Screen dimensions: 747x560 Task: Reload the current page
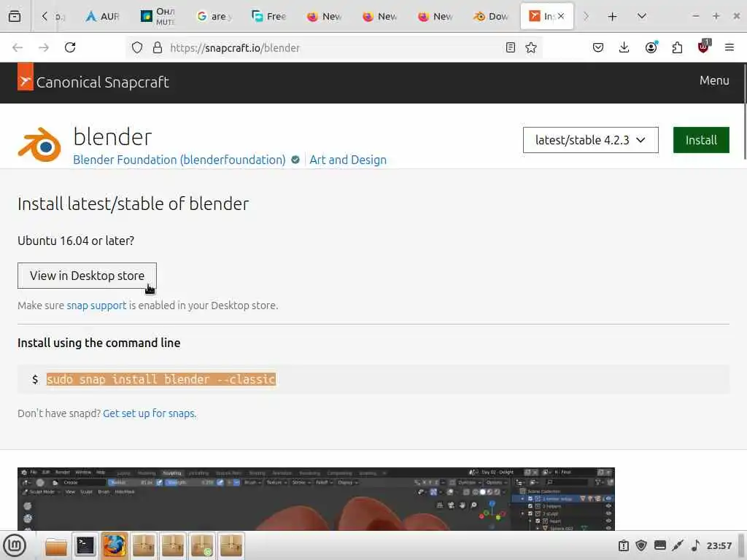click(x=70, y=47)
